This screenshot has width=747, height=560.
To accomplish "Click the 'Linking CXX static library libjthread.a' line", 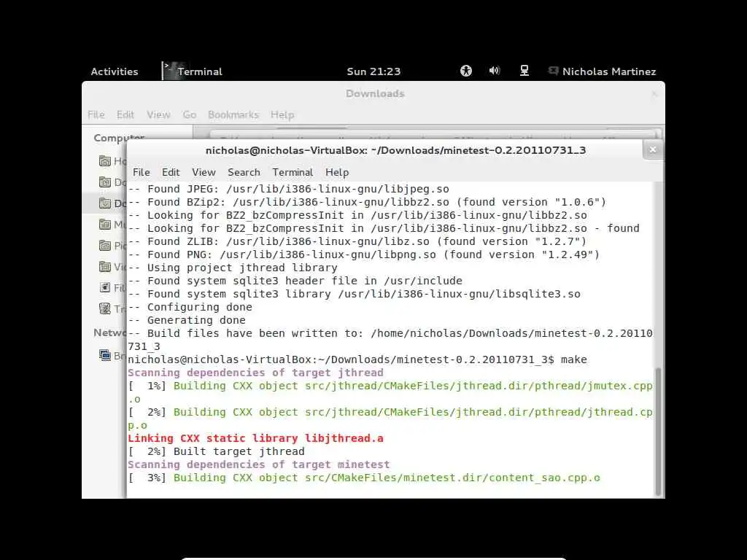I will tap(255, 438).
